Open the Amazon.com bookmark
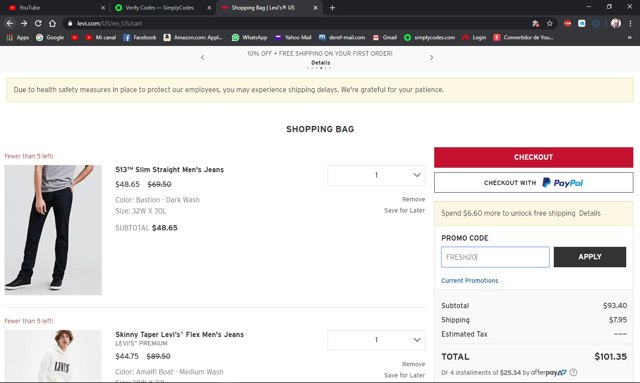The image size is (640, 383). tap(193, 38)
